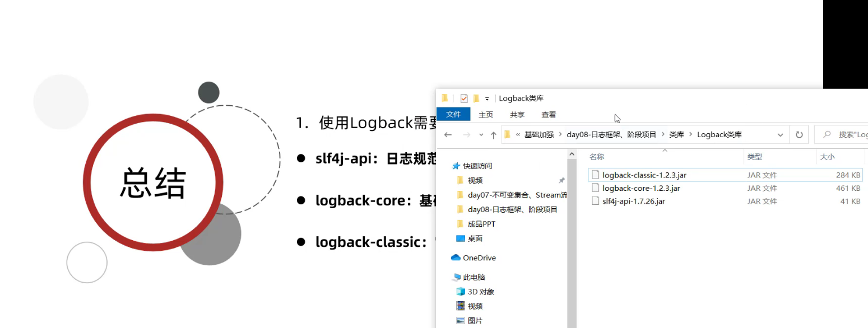Viewport: 868px width, 328px height.
Task: Open 3D 对象 under 此电脑
Action: point(481,292)
